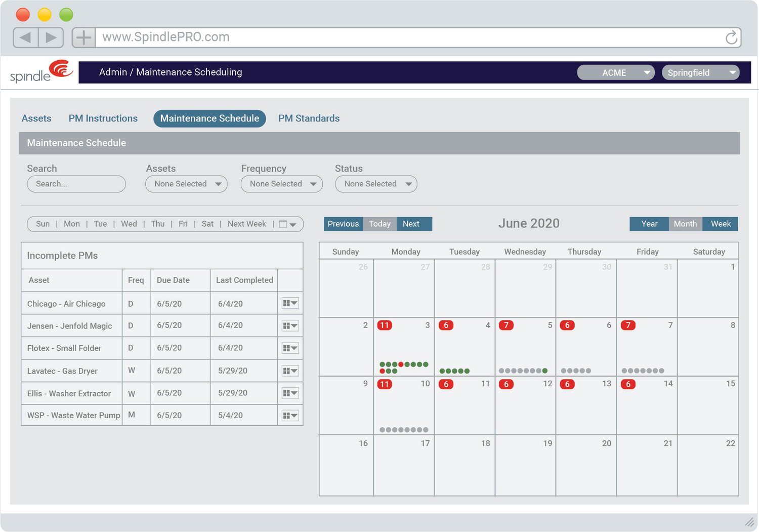Screen dimensions: 759x532
Task: Toggle the Mon day filter
Action: click(x=72, y=224)
